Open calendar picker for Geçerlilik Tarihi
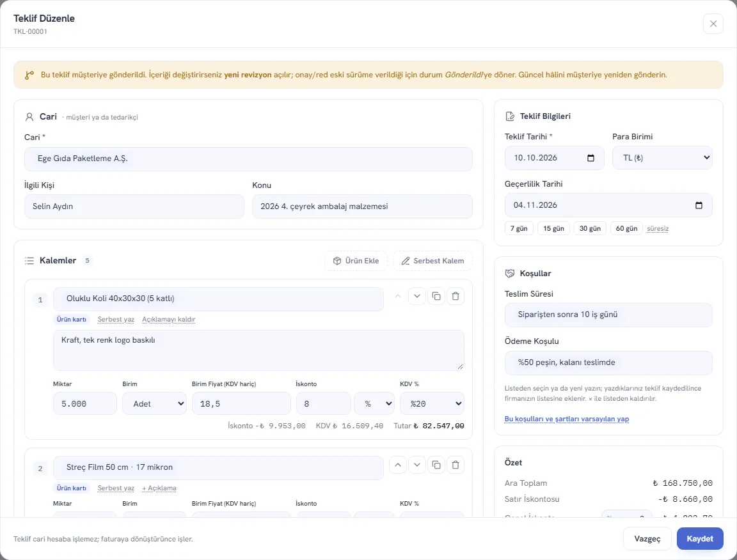This screenshot has width=737, height=560. 699,205
